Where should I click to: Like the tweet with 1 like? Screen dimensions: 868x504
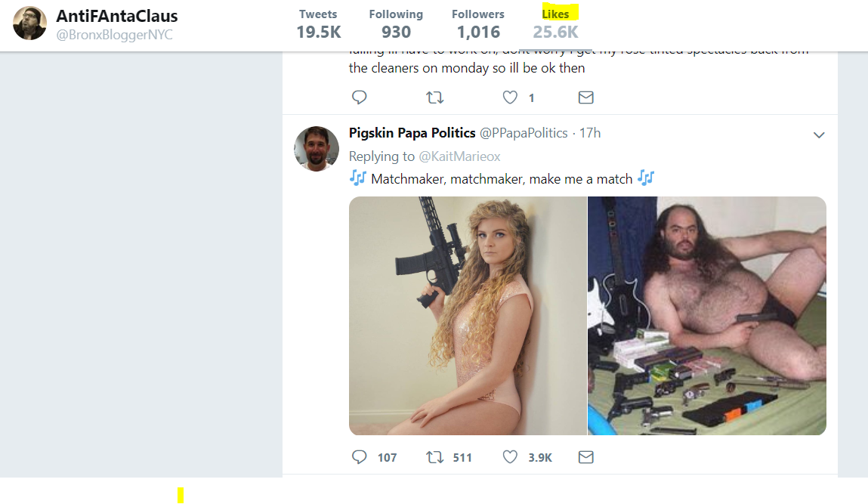(510, 97)
